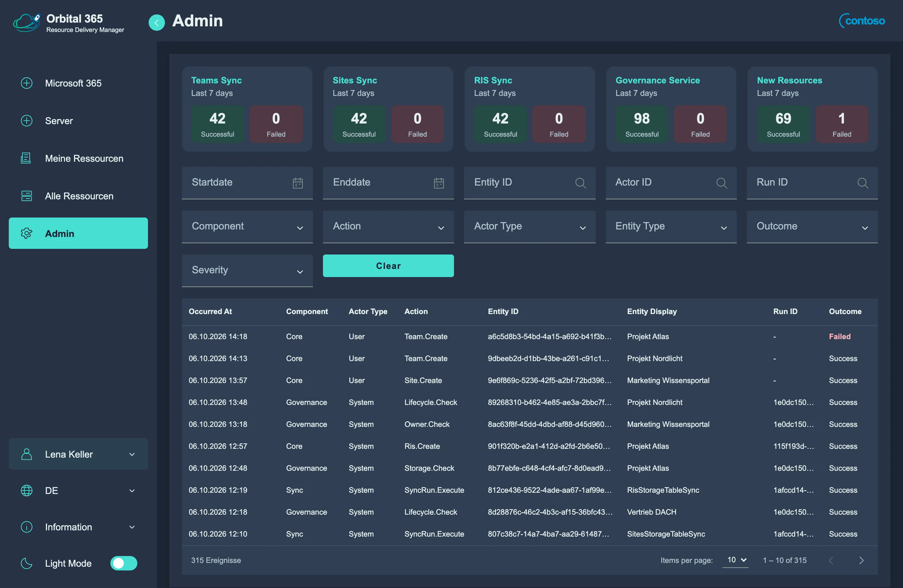903x588 pixels.
Task: Sort by the Occurred At column header
Action: click(x=210, y=312)
